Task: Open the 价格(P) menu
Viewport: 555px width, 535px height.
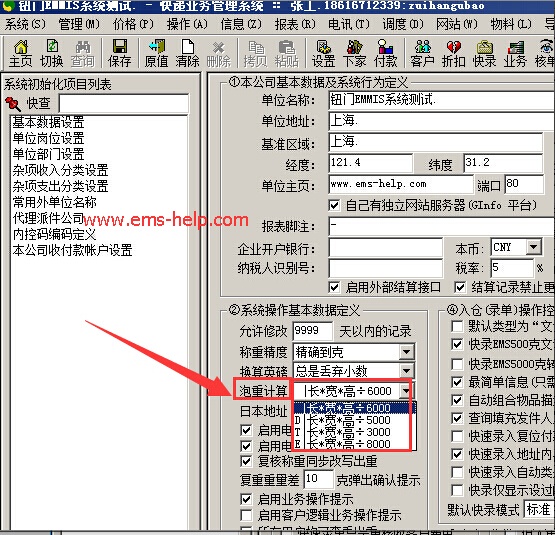Action: pos(133,24)
